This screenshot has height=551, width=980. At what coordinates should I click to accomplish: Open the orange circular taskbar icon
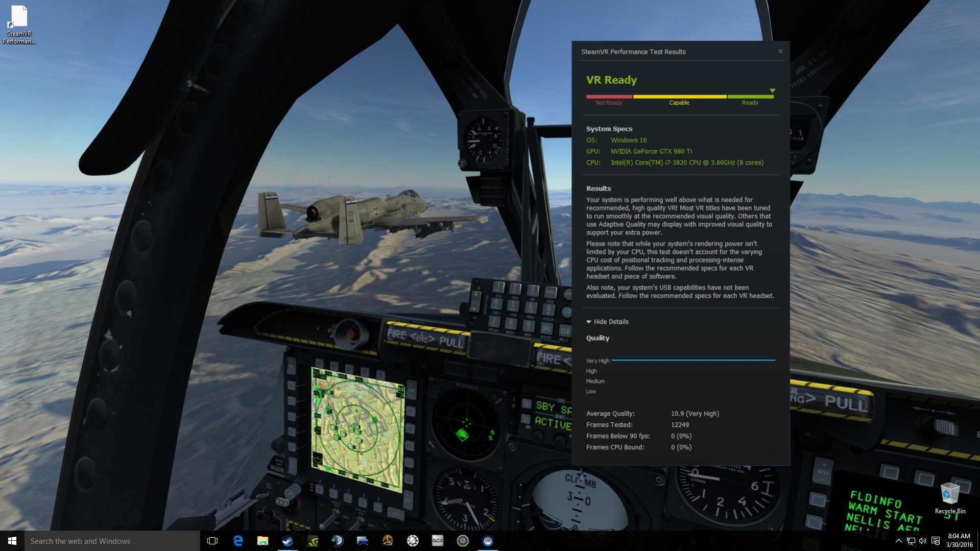pos(388,541)
